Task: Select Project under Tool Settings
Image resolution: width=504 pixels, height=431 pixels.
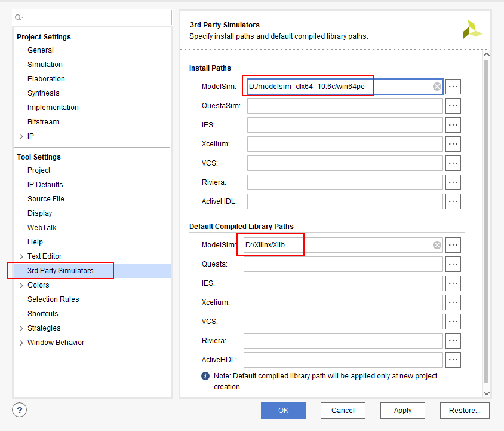Action: pos(39,170)
